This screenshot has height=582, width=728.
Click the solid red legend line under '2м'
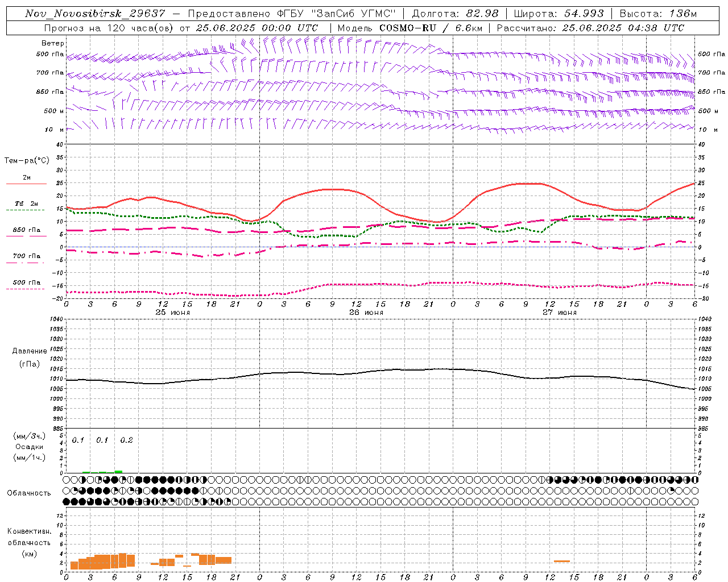coord(26,184)
